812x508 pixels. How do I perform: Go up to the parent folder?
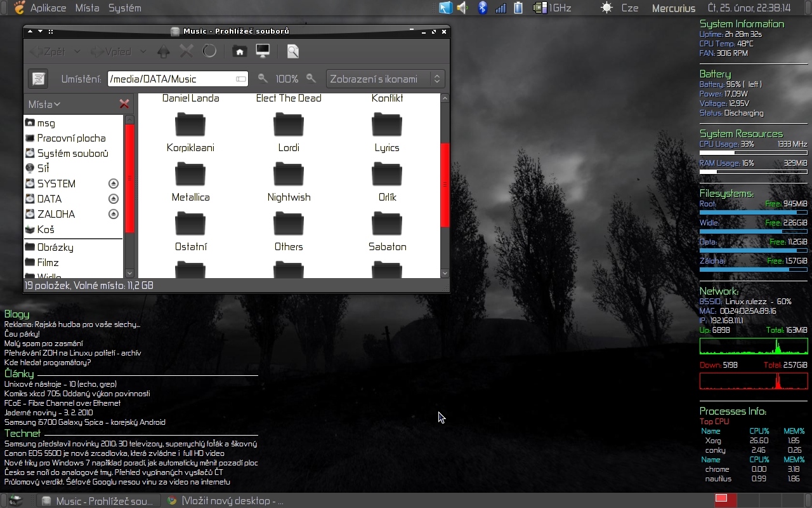(x=164, y=51)
